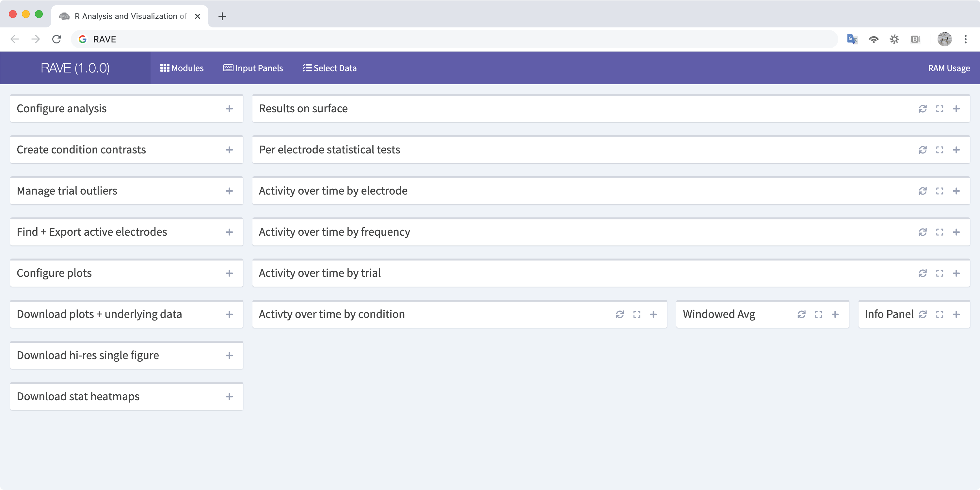The image size is (980, 490).
Task: Refresh Activity over time by electrode panel
Action: pyautogui.click(x=923, y=191)
